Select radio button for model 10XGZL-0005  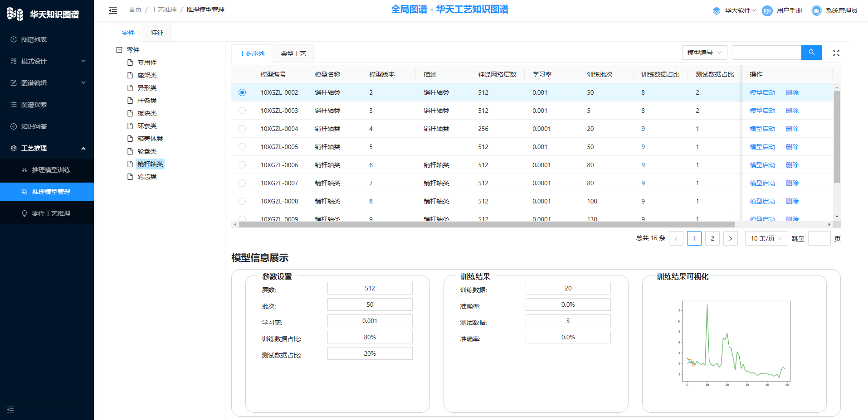[242, 147]
